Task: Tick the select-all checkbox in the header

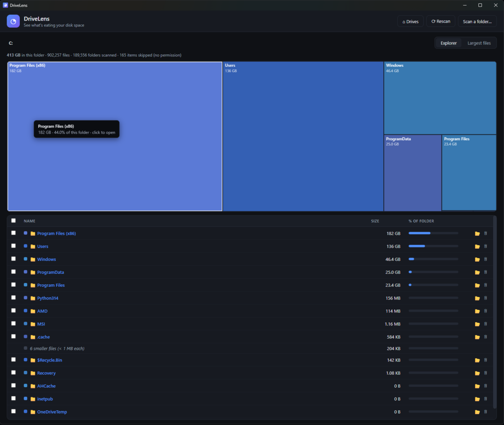Action: tap(13, 220)
